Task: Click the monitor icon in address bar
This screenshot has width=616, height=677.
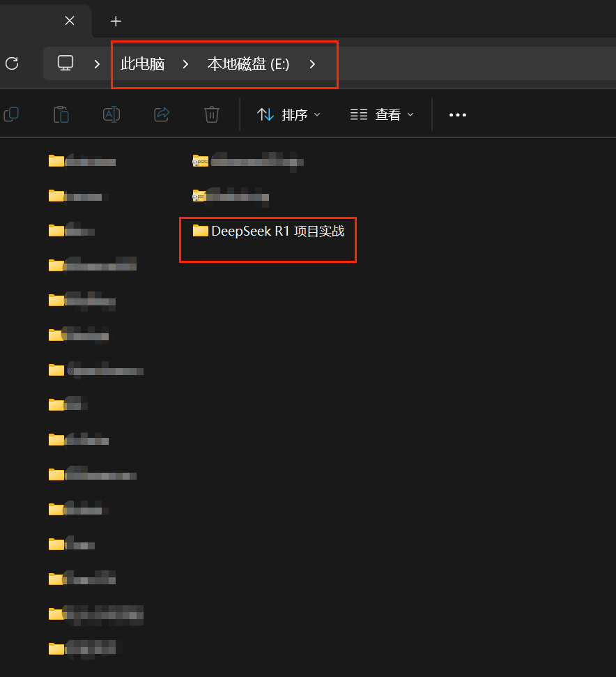Action: point(66,63)
